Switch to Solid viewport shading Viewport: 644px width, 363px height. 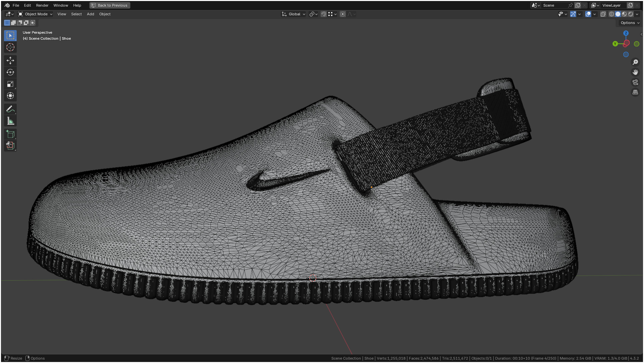point(618,14)
